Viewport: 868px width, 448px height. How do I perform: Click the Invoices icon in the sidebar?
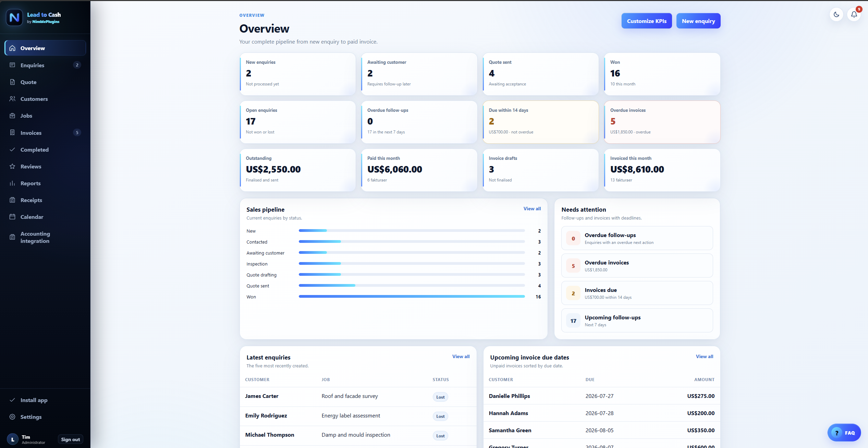click(12, 132)
